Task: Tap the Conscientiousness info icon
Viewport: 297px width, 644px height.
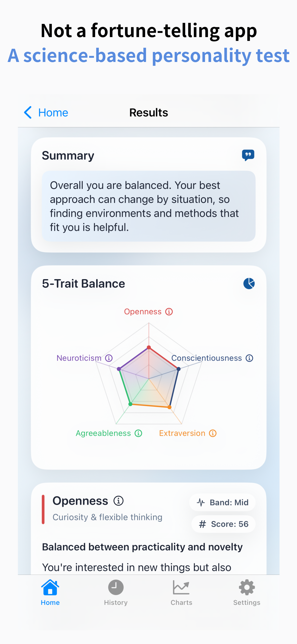Action: 249,358
